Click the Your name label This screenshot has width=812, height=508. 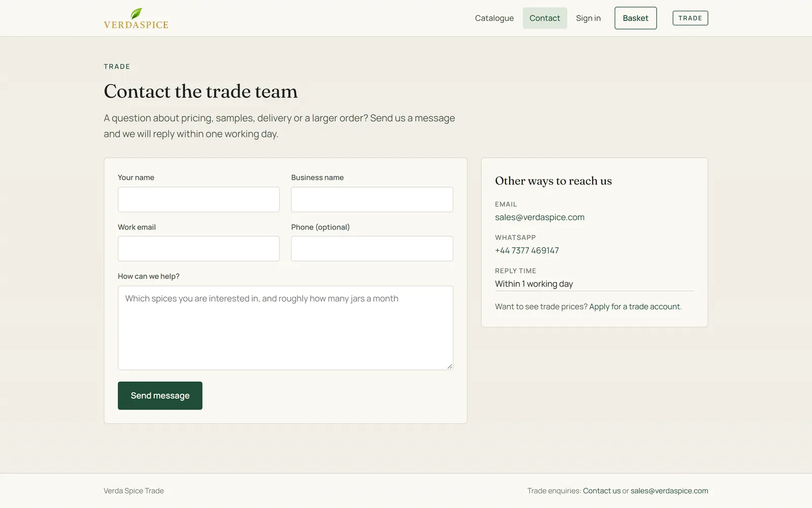click(x=136, y=177)
